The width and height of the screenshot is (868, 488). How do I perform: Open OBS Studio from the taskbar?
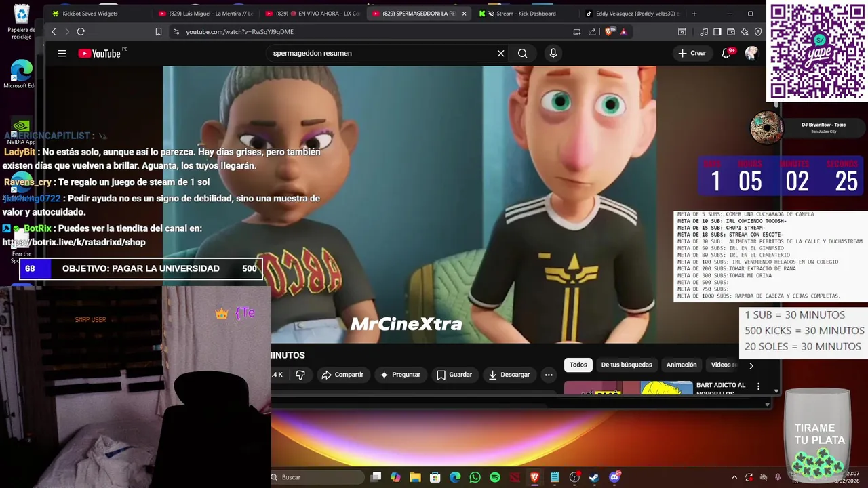(x=574, y=477)
